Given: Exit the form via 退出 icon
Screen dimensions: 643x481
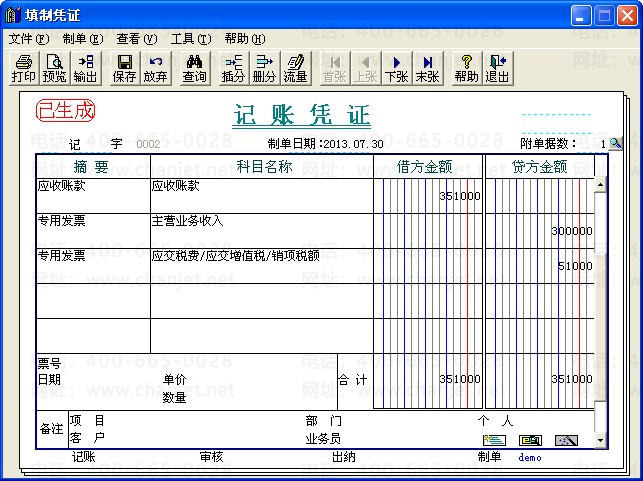Looking at the screenshot, I should (497, 68).
